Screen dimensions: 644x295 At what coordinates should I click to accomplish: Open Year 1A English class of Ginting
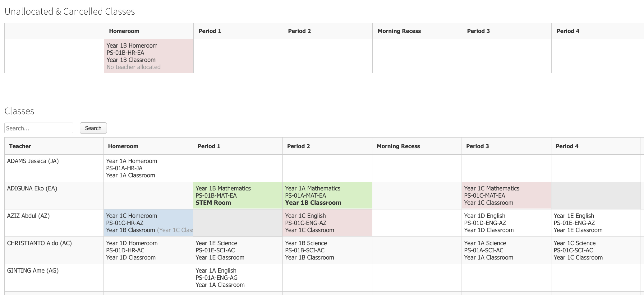point(237,278)
